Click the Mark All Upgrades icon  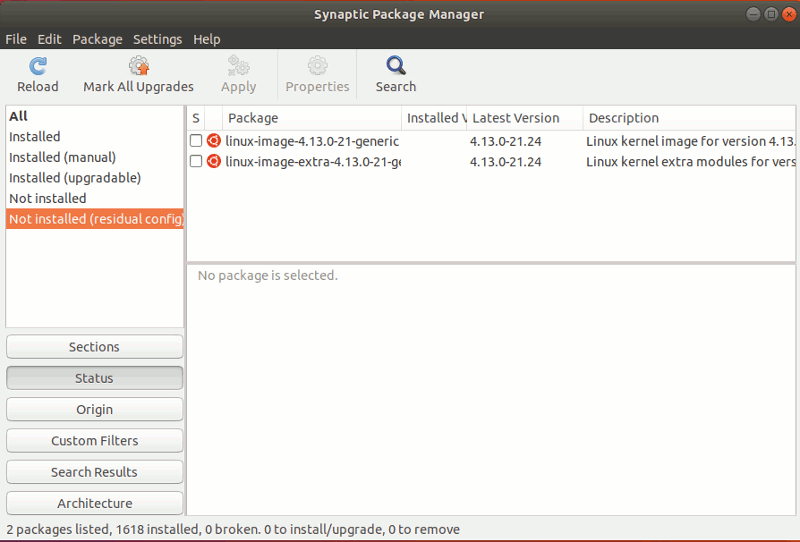(138, 66)
